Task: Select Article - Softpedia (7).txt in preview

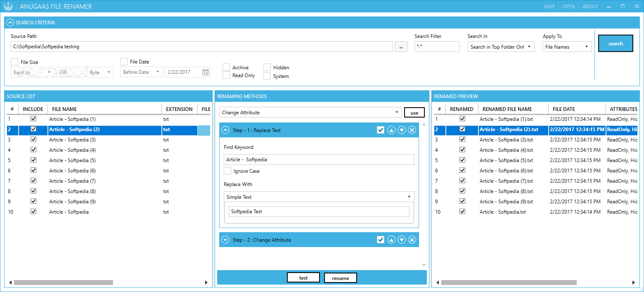Action: (x=535, y=181)
